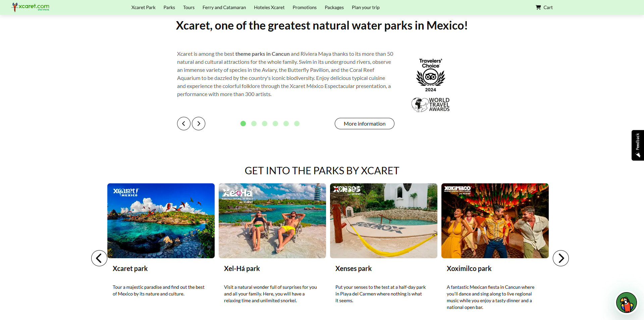Open the Promotions menu item

point(305,7)
